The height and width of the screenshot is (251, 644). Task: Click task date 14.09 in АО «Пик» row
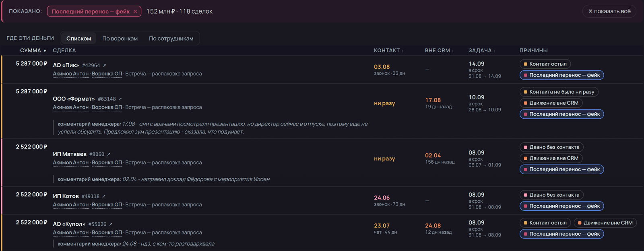[477, 64]
